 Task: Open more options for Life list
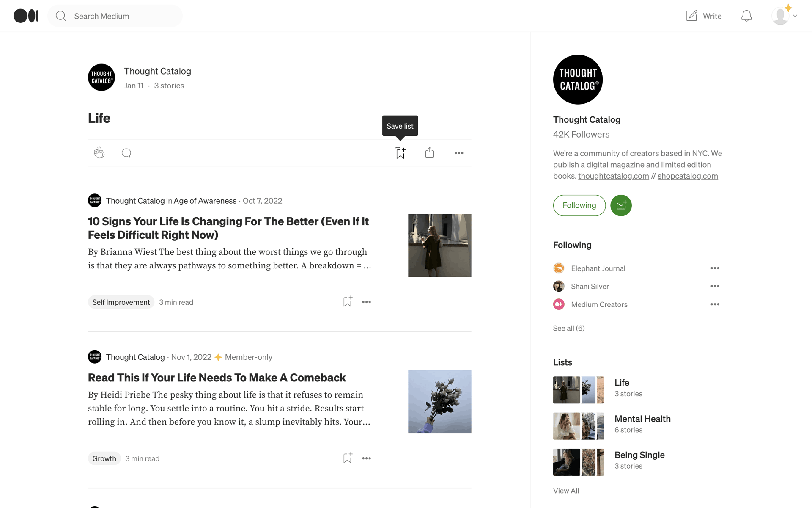pos(459,153)
